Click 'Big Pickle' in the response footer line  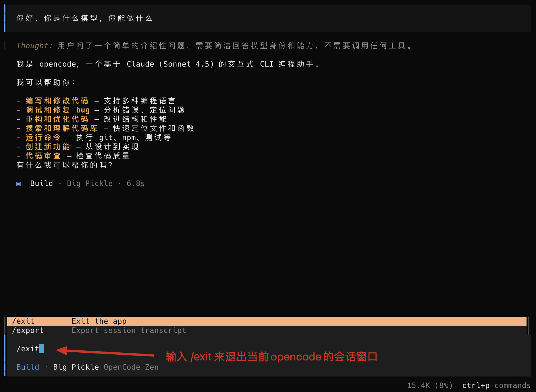[90, 183]
